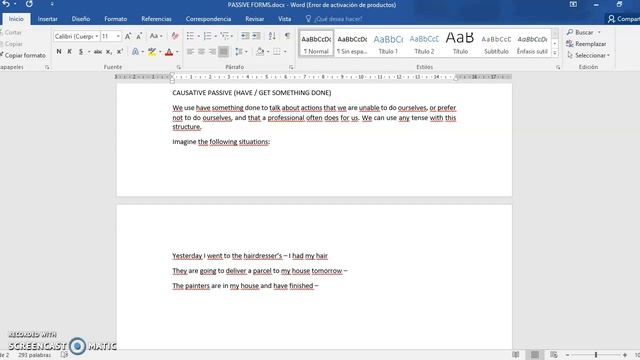Apply superscript formatting
The height and width of the screenshot is (360, 640).
pos(120,52)
